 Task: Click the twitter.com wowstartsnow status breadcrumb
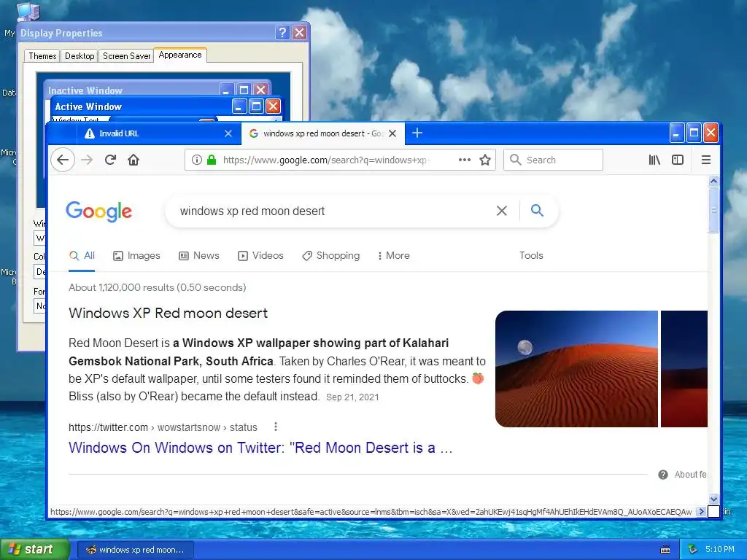163,427
